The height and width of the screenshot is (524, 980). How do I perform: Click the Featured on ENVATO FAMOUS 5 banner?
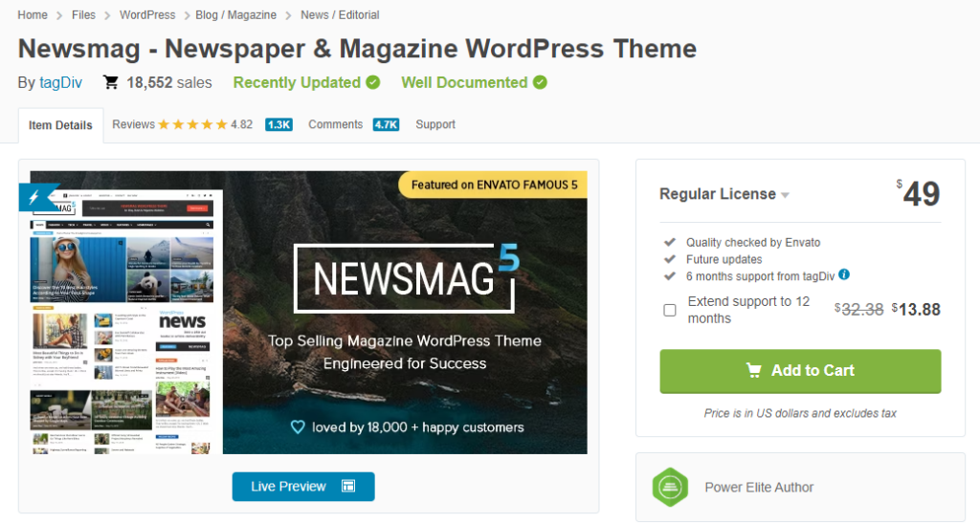click(494, 185)
